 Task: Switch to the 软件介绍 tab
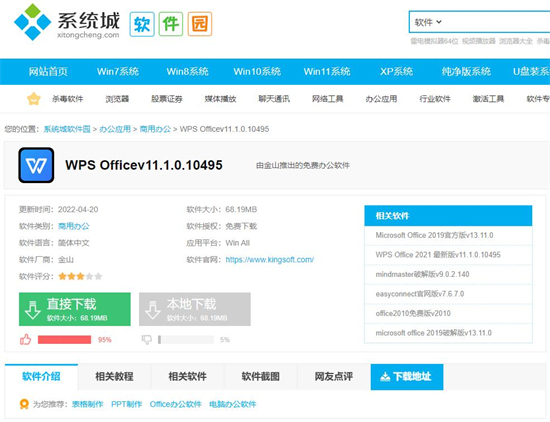[x=41, y=377]
